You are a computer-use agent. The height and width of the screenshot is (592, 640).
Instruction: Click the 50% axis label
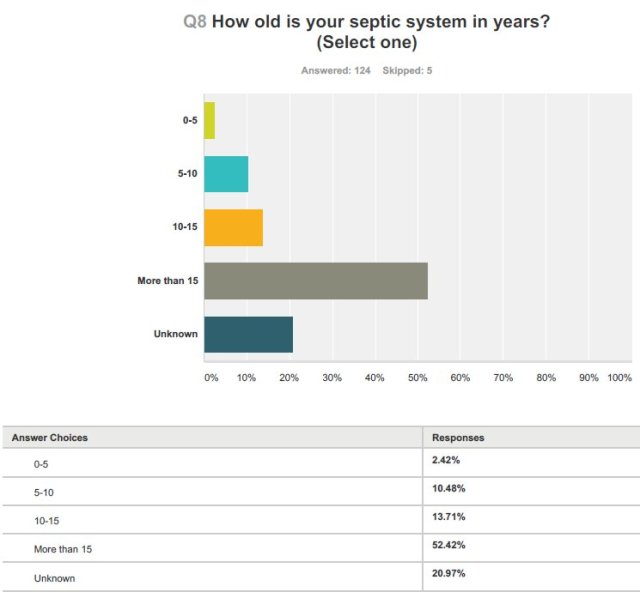coord(417,378)
